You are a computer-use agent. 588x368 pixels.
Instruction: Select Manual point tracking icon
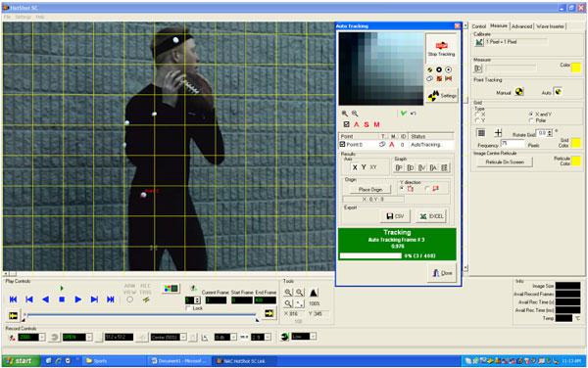519,91
